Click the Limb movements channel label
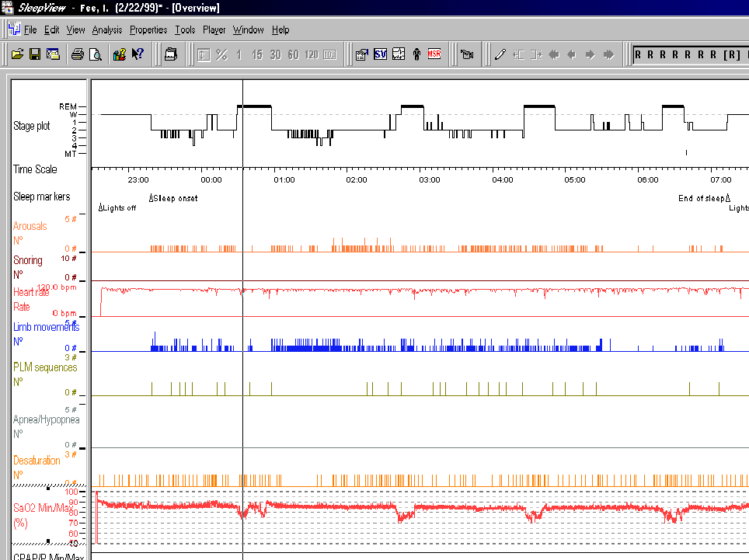 tap(46, 327)
